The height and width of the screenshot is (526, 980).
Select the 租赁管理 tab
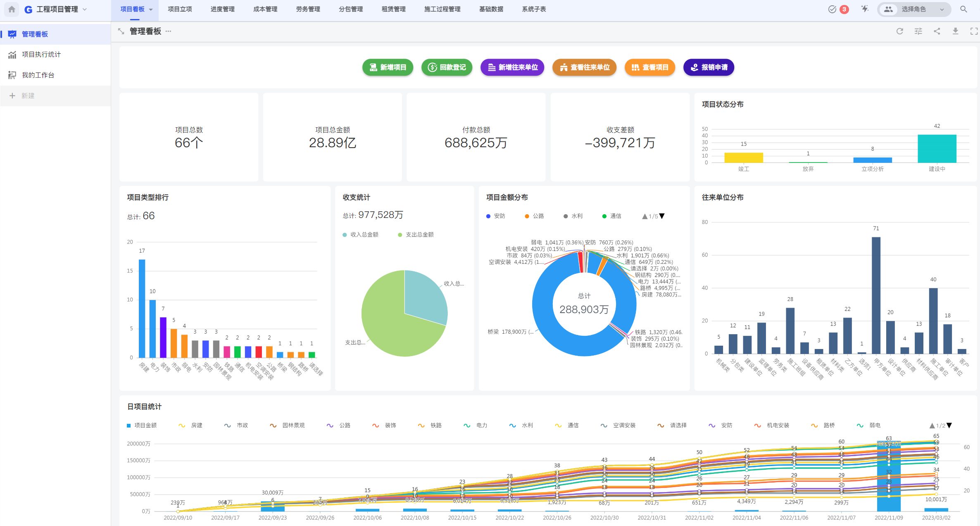393,9
